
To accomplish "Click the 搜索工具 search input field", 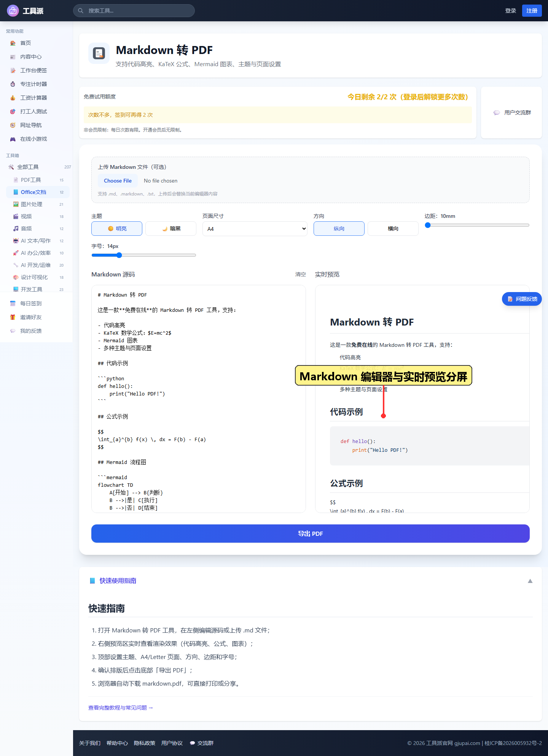I will coord(134,11).
